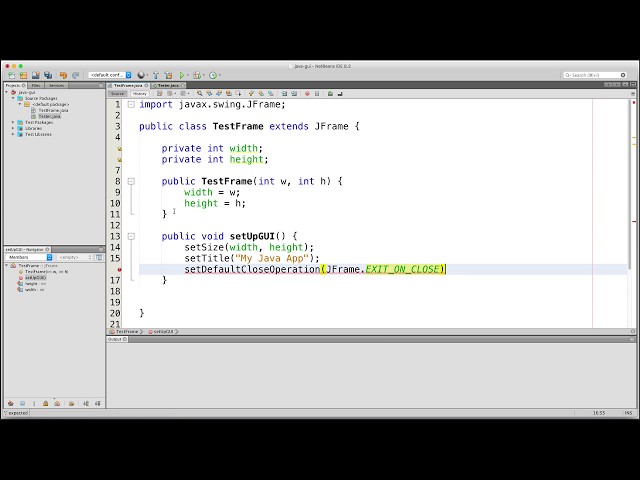This screenshot has height=480, width=640.
Task: Switch to the Files tab
Action: click(x=36, y=85)
